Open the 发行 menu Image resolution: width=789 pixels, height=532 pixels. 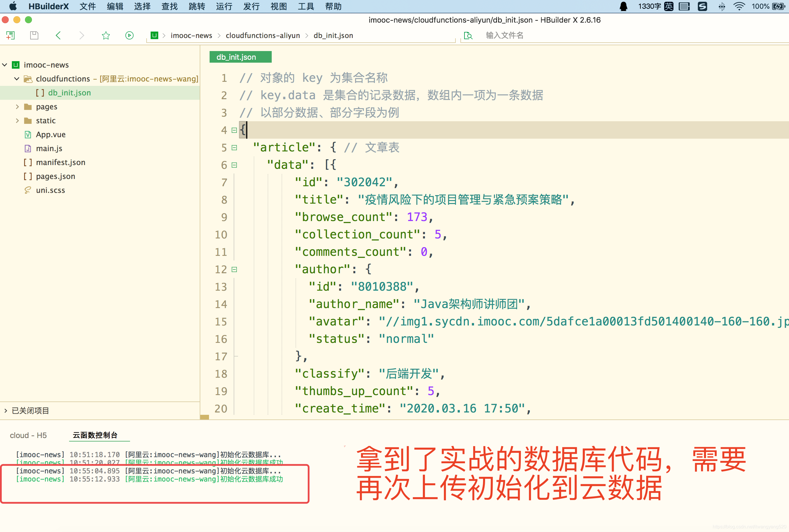pyautogui.click(x=251, y=6)
